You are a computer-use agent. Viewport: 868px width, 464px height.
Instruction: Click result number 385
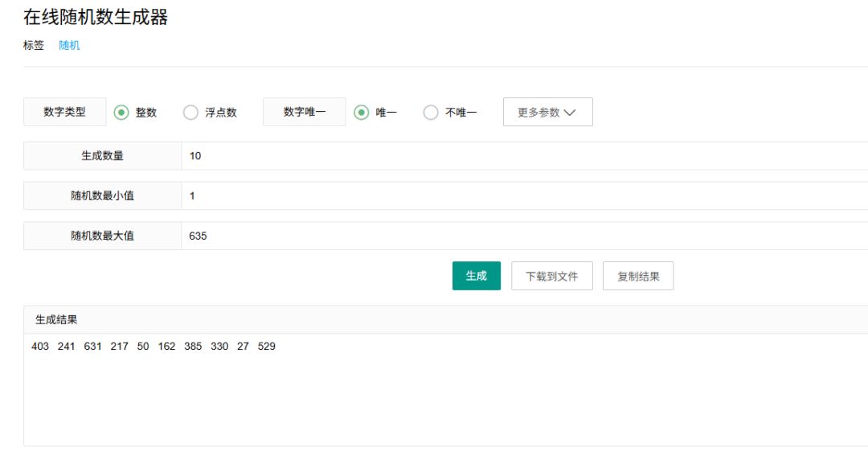tap(193, 346)
